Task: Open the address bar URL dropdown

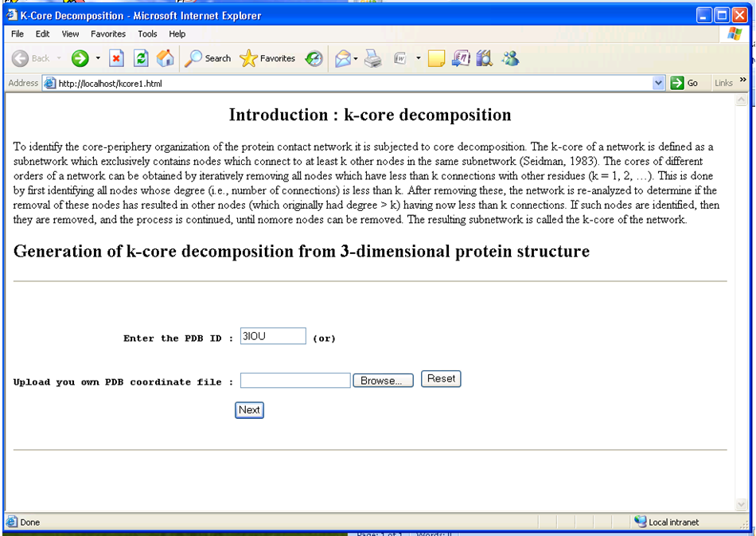Action: click(x=658, y=83)
